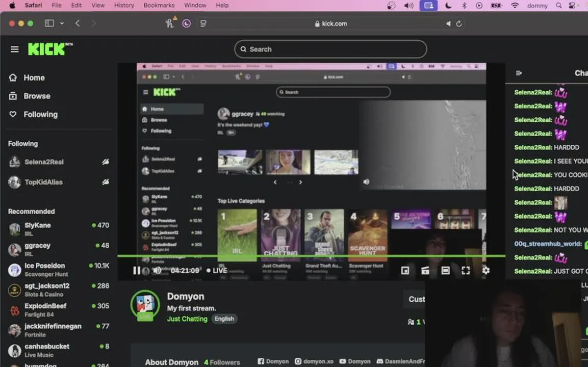Screen dimensions: 588x367
Task: Open system volume menu
Action: [x=409, y=6]
